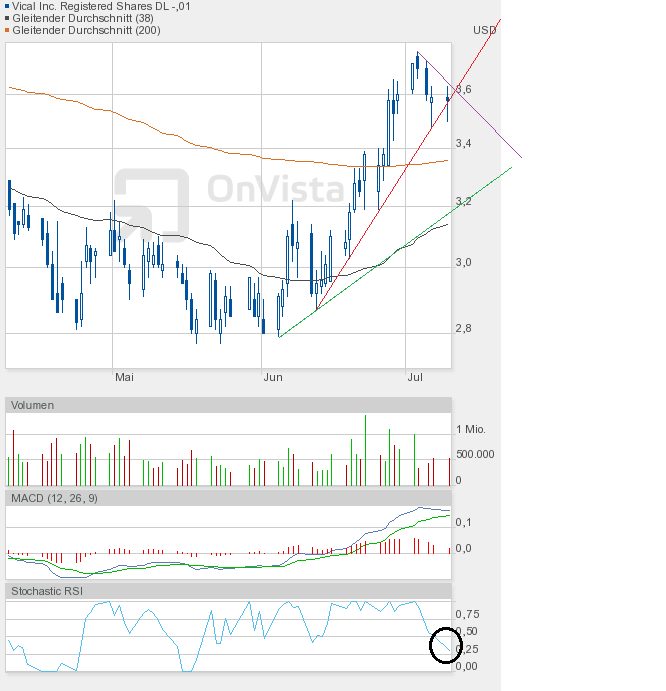The height and width of the screenshot is (691, 666).
Task: Select the Vical Inc. Registered Shares legend label
Action: (98, 6)
